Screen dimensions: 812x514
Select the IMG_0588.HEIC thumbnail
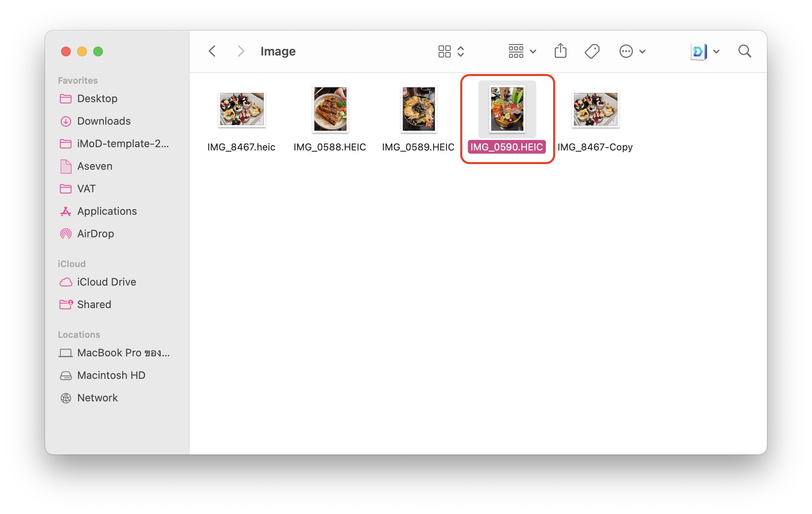(330, 109)
